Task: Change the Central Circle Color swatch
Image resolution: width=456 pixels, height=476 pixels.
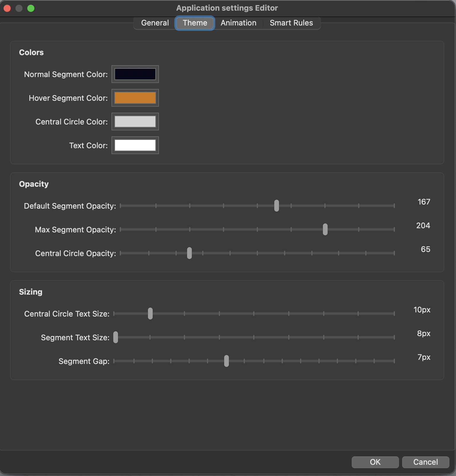Action: (x=135, y=122)
